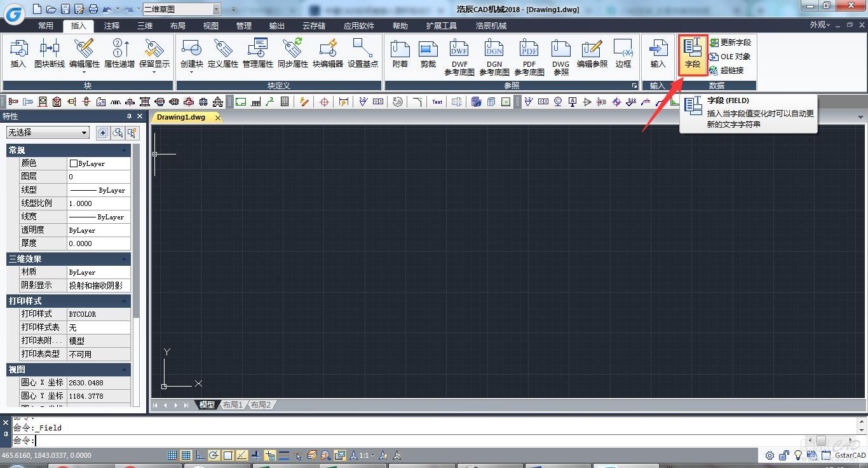This screenshot has height=468, width=868.
Task: Toggle grid display in status bar
Action: [186, 455]
